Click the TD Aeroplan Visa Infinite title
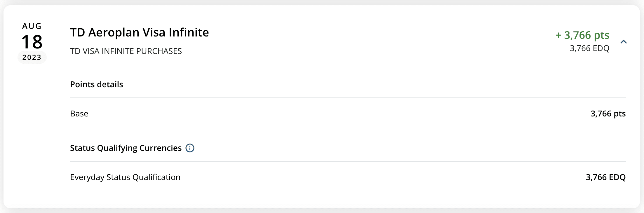644x213 pixels. (x=139, y=32)
